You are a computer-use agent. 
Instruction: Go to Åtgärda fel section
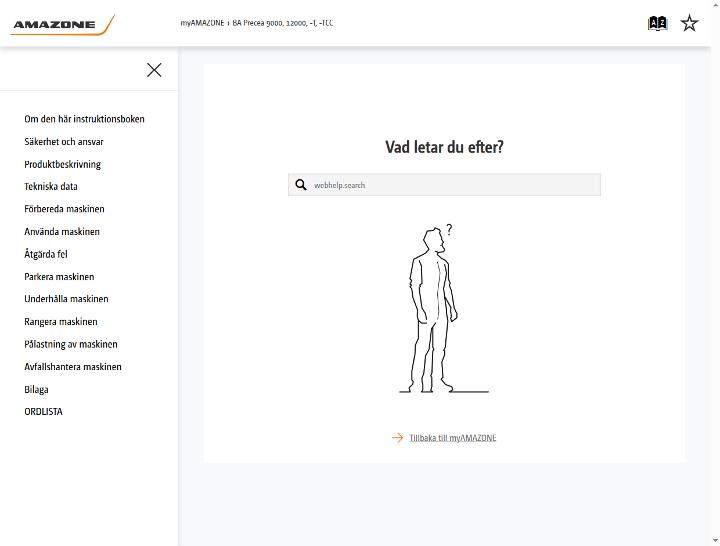pos(46,254)
